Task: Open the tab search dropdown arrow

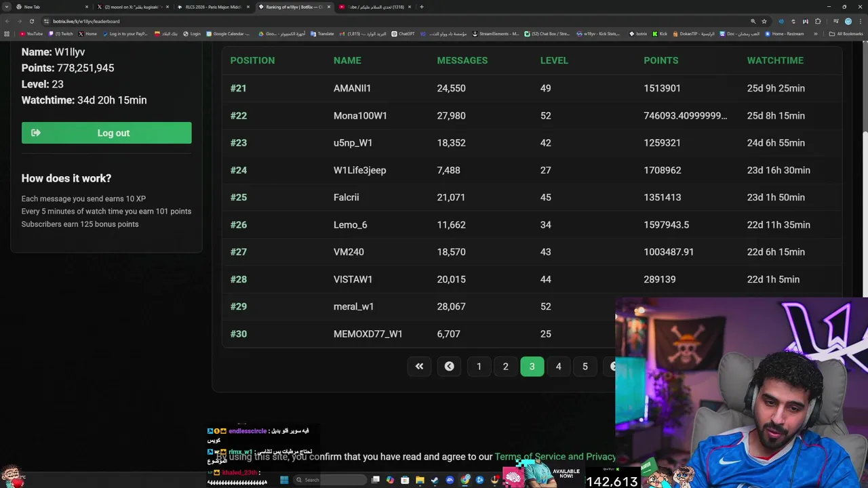Action: click(7, 7)
